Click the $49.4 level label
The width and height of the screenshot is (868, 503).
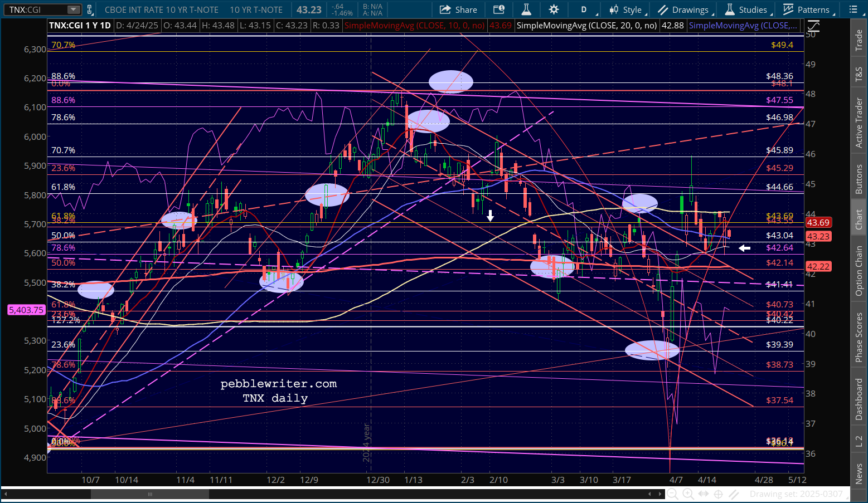(782, 45)
